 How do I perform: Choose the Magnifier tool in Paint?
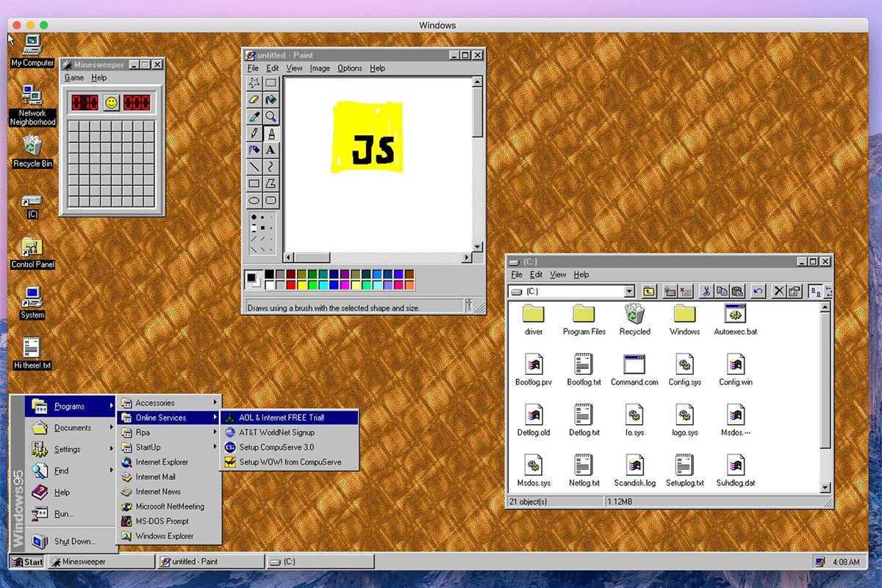pyautogui.click(x=271, y=116)
